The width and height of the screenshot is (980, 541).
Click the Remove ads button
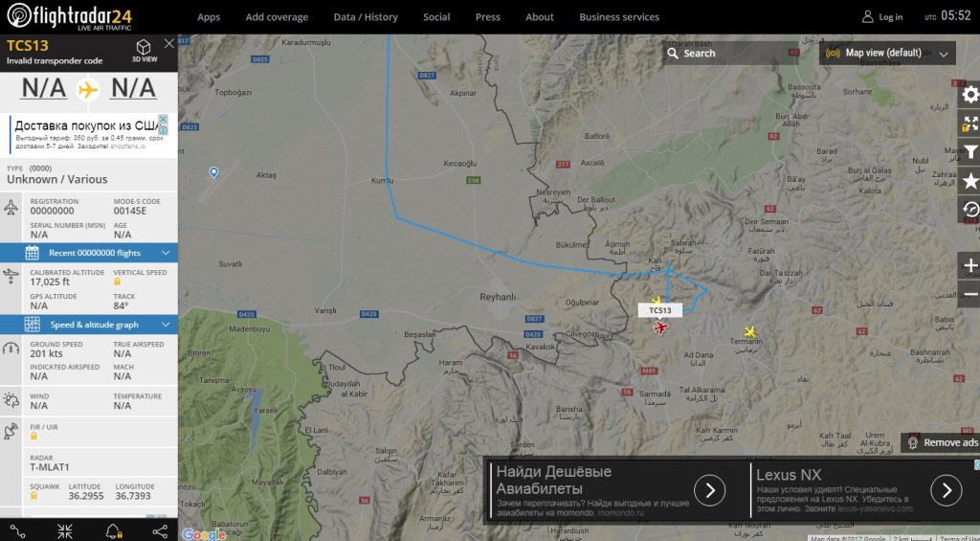point(943,442)
